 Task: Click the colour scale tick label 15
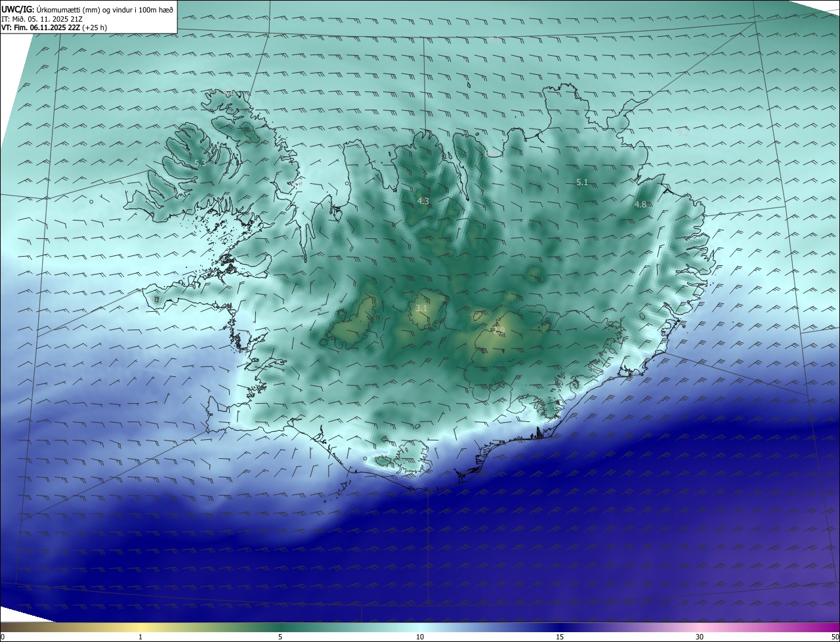point(560,637)
